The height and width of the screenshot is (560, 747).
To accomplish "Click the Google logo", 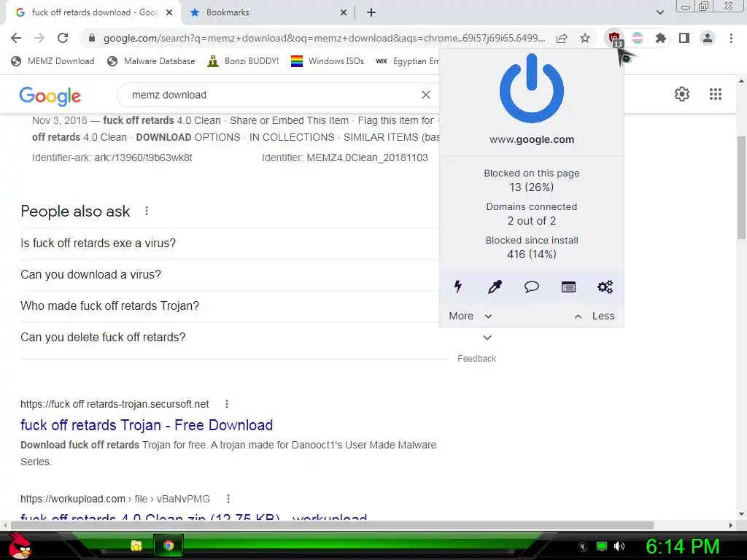I will pos(50,96).
